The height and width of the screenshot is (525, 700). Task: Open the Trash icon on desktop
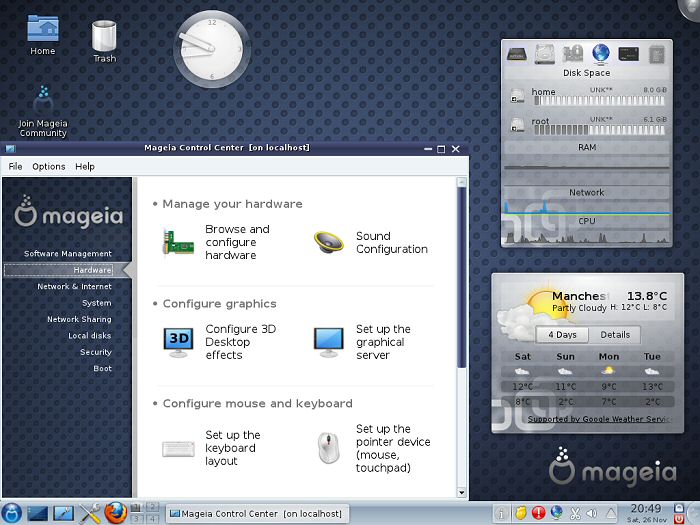pos(104,42)
